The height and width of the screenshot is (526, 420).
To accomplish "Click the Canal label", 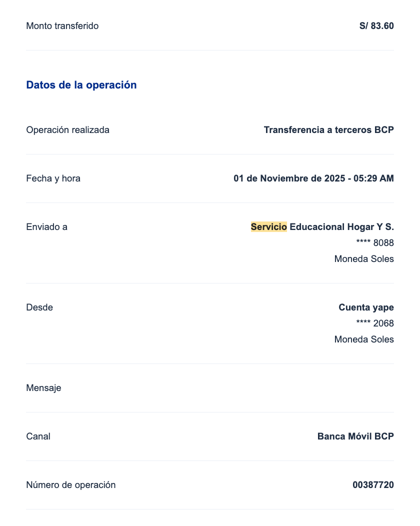I will pos(38,436).
